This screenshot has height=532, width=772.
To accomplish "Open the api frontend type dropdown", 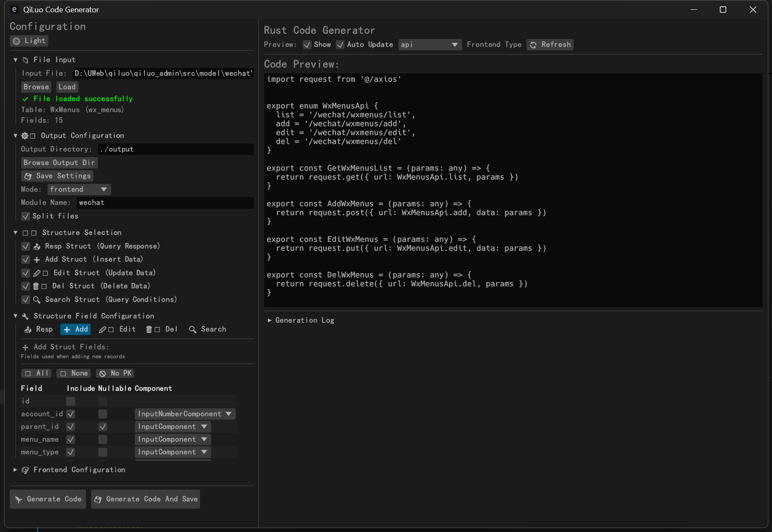I will [x=430, y=45].
